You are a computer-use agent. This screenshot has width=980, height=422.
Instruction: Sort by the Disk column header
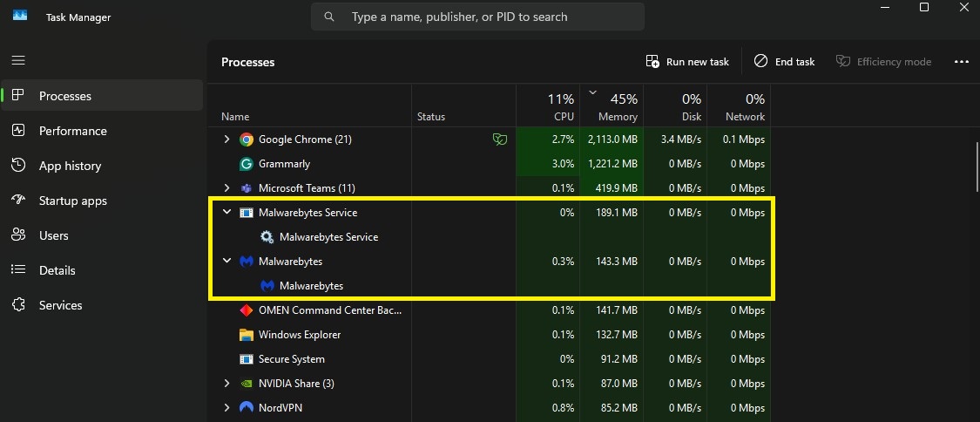click(675, 106)
